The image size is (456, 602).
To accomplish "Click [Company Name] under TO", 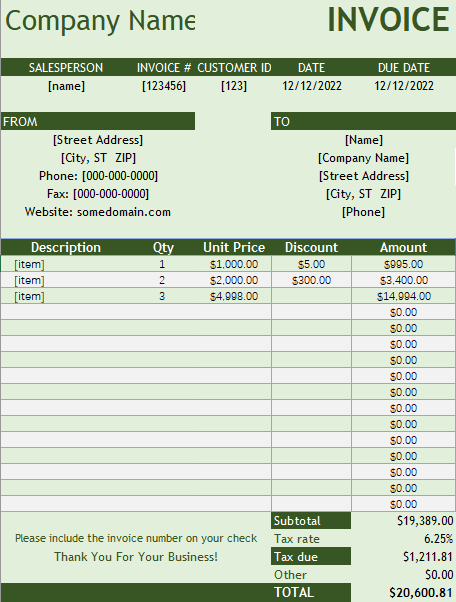I will pos(363,158).
